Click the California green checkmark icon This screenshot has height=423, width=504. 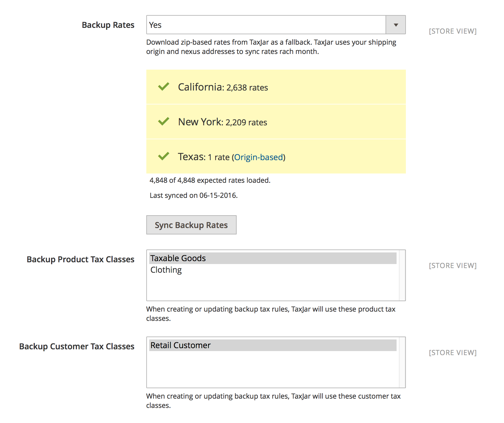pyautogui.click(x=164, y=86)
